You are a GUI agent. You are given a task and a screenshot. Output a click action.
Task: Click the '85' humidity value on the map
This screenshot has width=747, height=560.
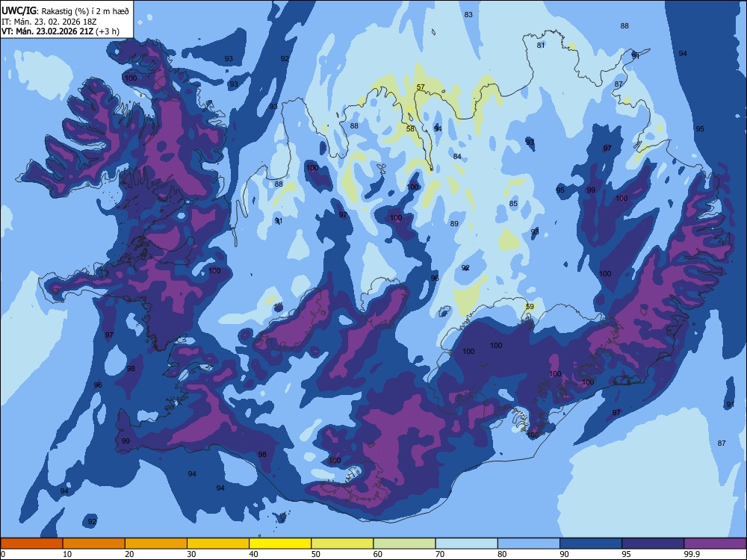[513, 203]
